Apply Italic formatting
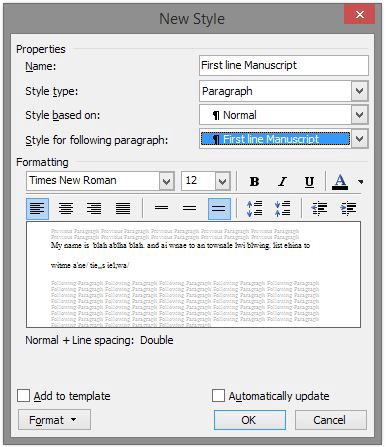This screenshot has width=387, height=447. [282, 181]
